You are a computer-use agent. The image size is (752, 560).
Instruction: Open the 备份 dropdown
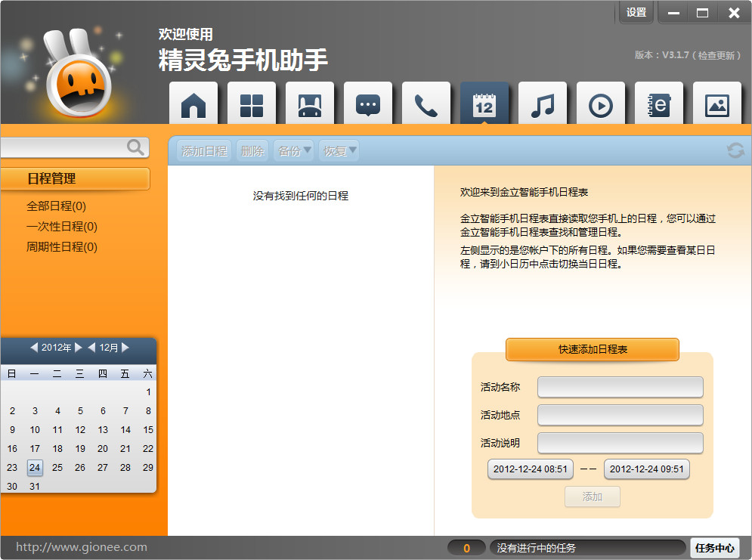293,151
